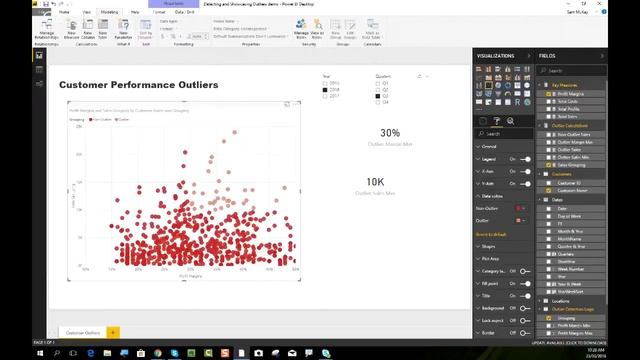Open the Home ribbon tab
The width and height of the screenshot is (640, 360).
(64, 12)
